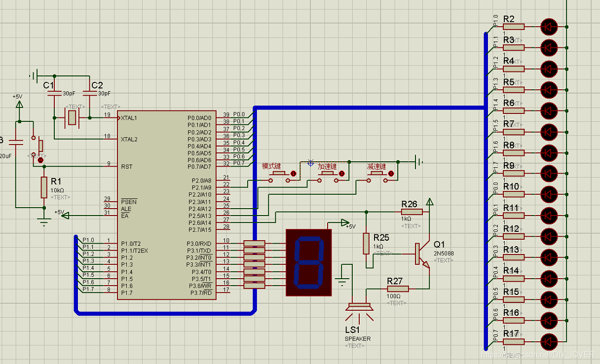Click the SPEAKER label under LS1
This screenshot has width=600, height=364.
tap(358, 339)
